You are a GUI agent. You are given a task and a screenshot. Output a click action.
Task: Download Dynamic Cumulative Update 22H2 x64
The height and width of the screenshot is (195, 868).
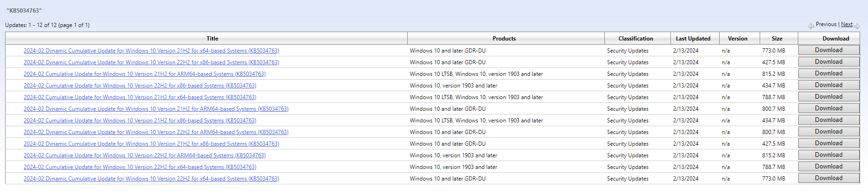coord(828,178)
